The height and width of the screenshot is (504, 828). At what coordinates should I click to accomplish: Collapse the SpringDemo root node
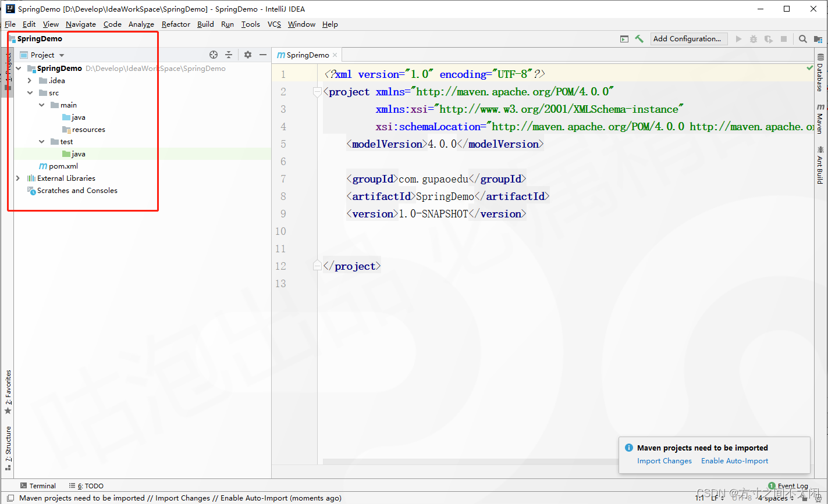(x=19, y=69)
